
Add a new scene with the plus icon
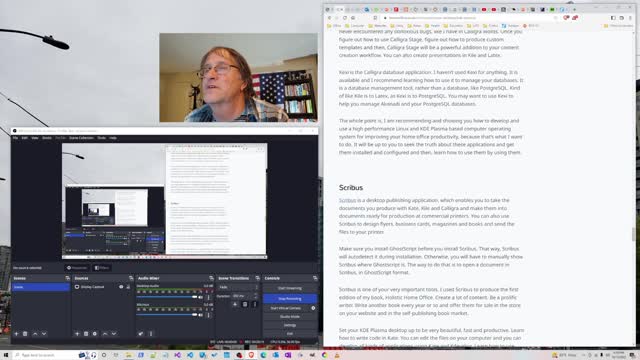click(16, 334)
